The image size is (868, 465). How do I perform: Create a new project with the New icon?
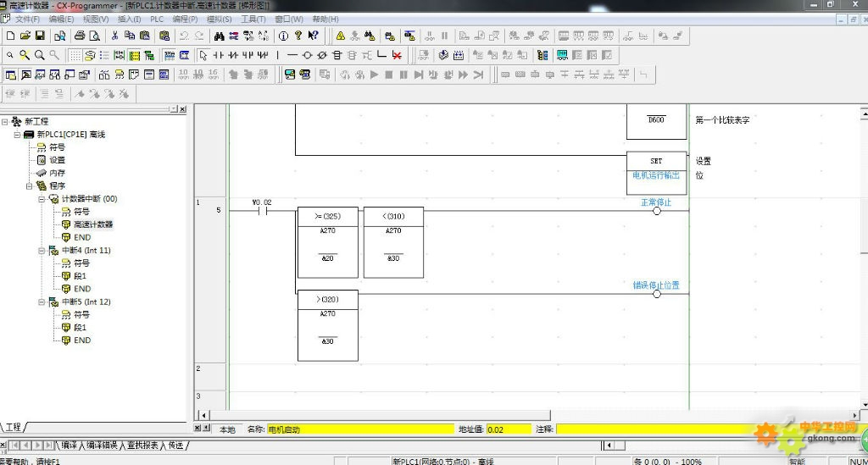tap(10, 36)
